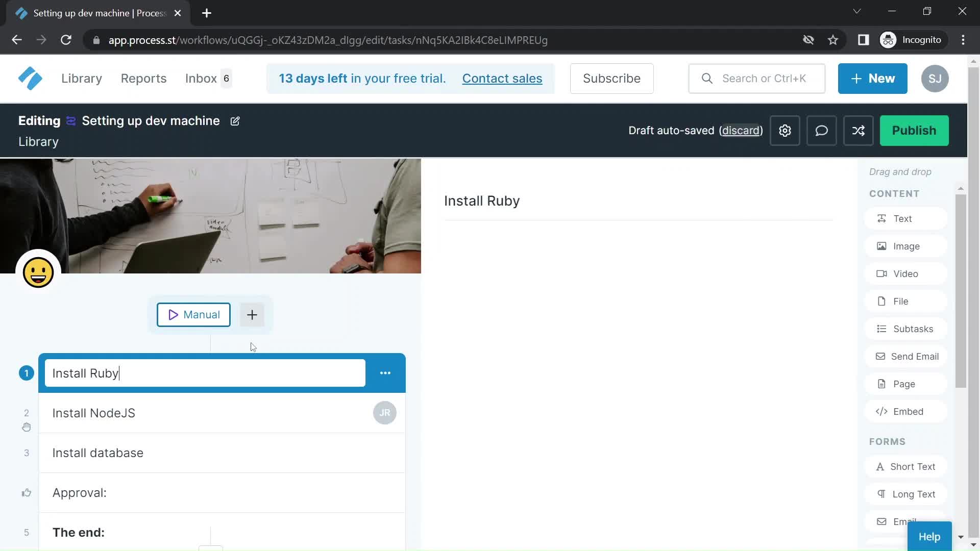Expand the task options menu for Install Ruby

385,373
